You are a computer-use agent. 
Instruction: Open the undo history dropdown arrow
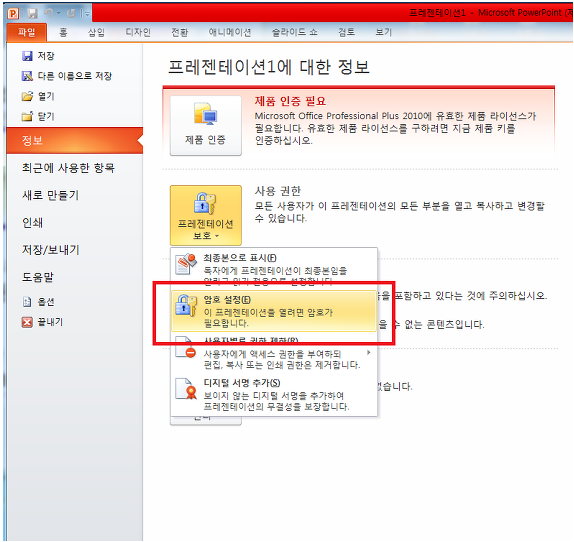coord(58,14)
